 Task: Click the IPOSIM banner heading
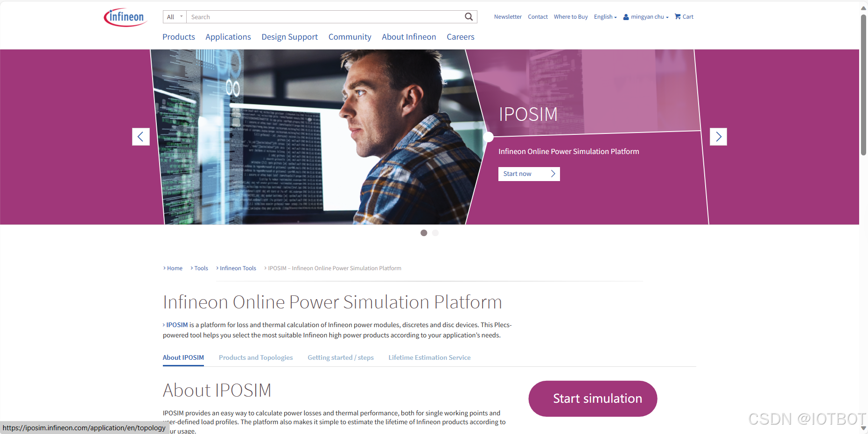tap(528, 114)
